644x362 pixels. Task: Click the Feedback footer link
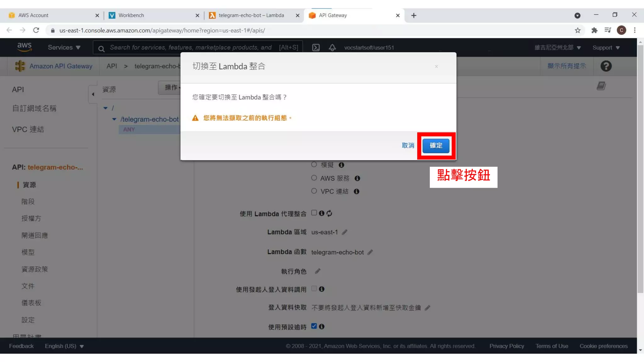click(21, 346)
